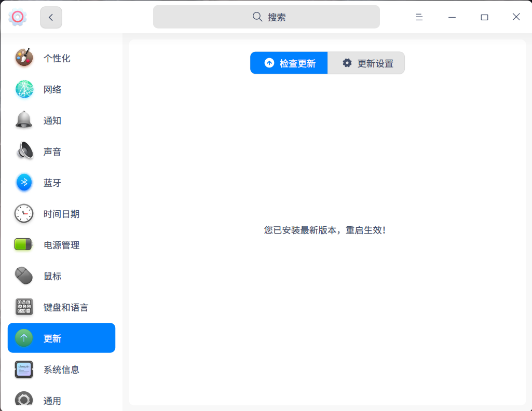The height and width of the screenshot is (411, 532).
Task: Select 蓝牙 label in the sidebar
Action: tap(52, 183)
